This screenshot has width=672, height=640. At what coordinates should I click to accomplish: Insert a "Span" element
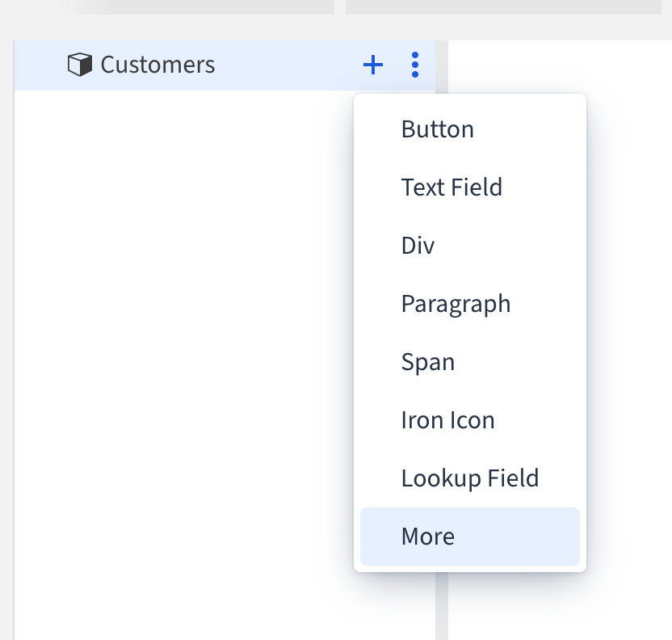tap(428, 361)
